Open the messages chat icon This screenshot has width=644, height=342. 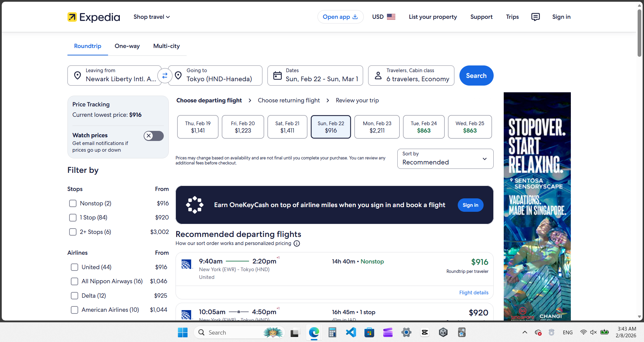(535, 17)
